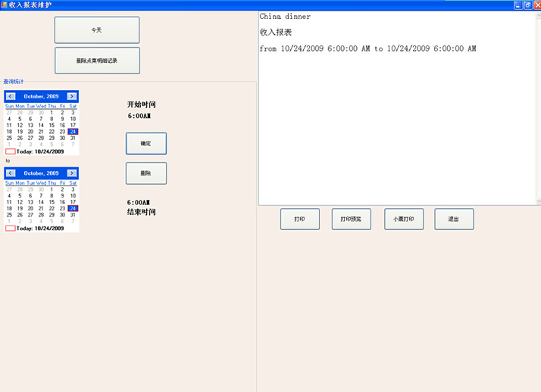
Task: Click the 今天 button
Action: [97, 30]
